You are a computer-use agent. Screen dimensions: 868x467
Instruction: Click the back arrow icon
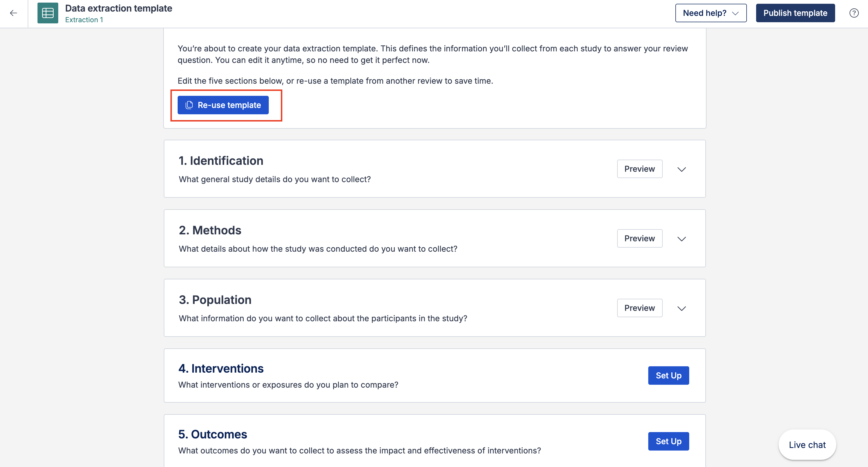click(x=14, y=13)
